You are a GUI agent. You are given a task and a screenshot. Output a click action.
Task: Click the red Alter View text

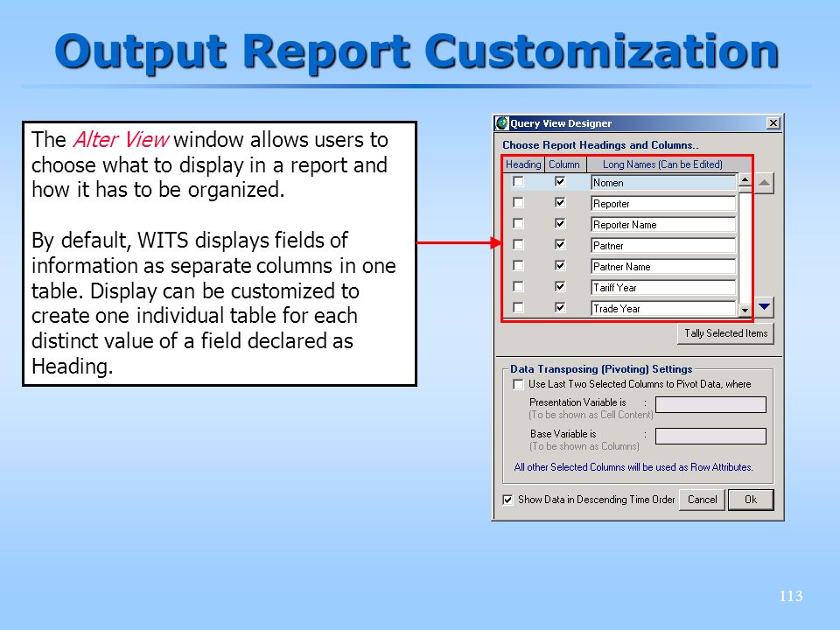(x=121, y=140)
